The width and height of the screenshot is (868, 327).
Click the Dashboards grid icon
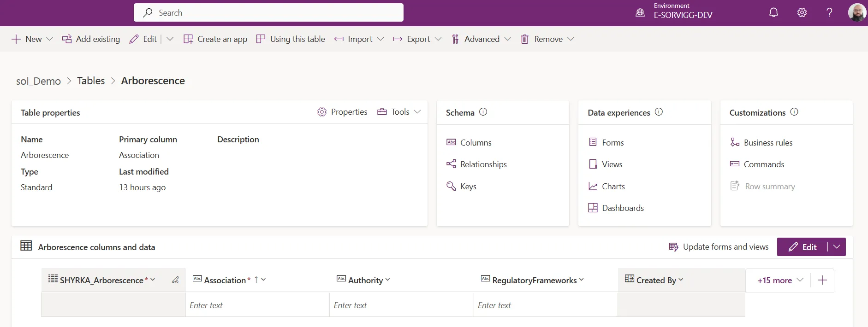coord(593,208)
